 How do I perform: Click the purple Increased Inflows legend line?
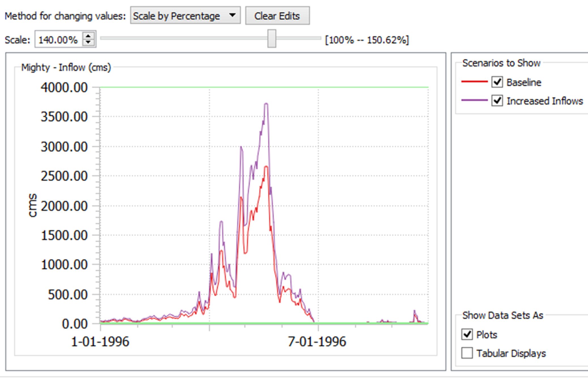(474, 100)
